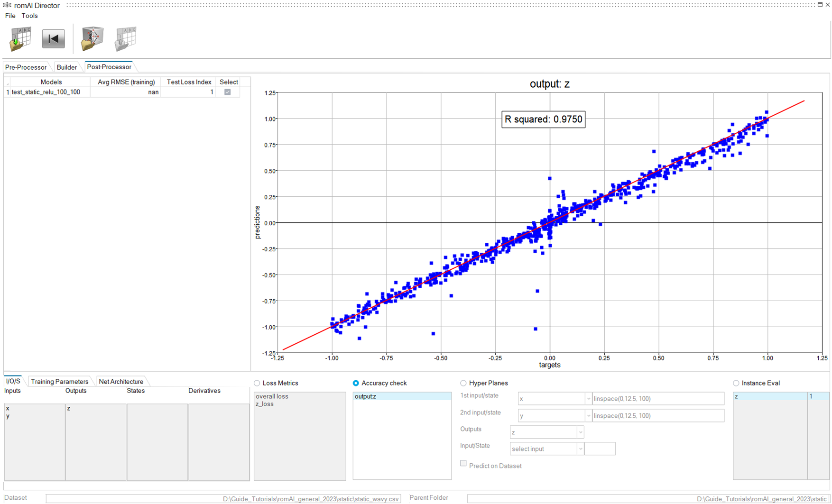This screenshot has height=504, width=832.
Task: Expand the Outputs dropdown showing z
Action: (580, 432)
